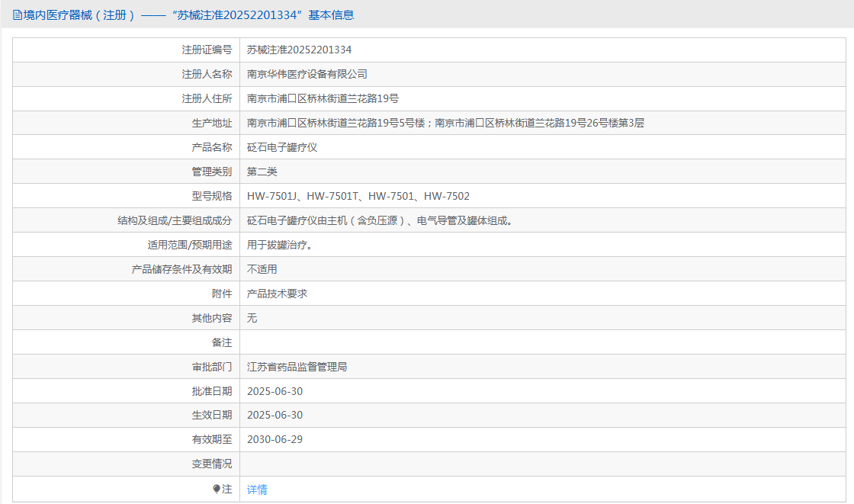The image size is (854, 504).
Task: Select composition text 砭石电子罐疗仪由主机…罐体组成
Action: [380, 220]
